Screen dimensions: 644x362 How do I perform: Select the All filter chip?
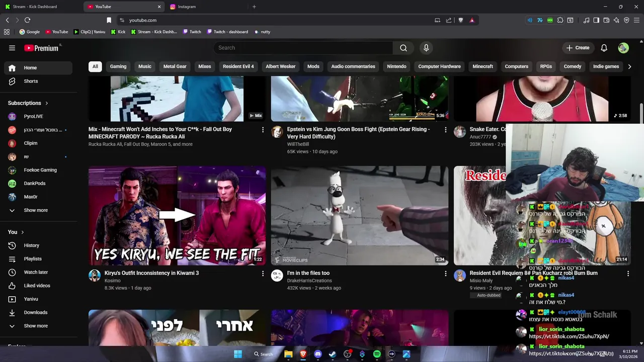95,66
